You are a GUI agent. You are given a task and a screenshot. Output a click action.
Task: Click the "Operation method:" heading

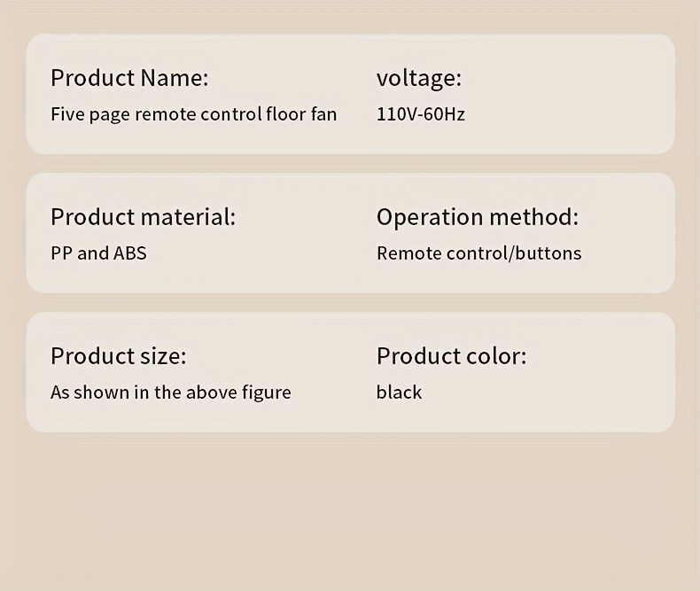click(477, 217)
